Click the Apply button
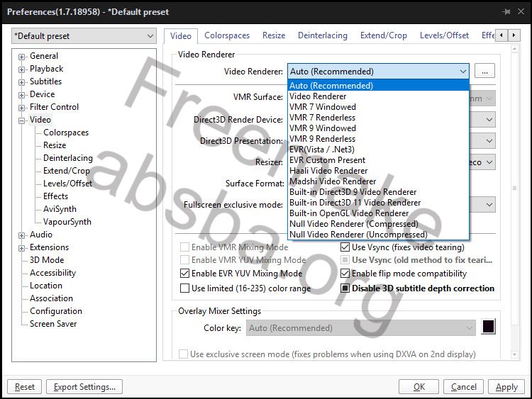This screenshot has height=399, width=532. click(506, 387)
